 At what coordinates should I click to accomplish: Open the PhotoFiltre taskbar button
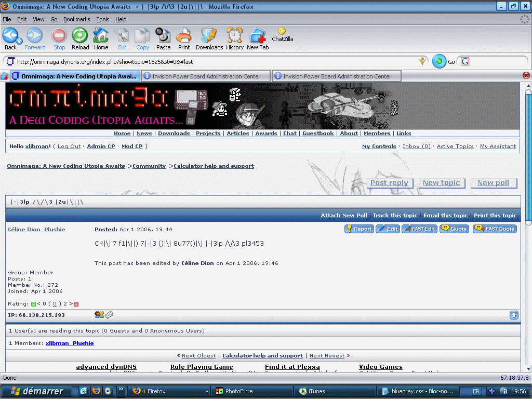[x=252, y=391]
